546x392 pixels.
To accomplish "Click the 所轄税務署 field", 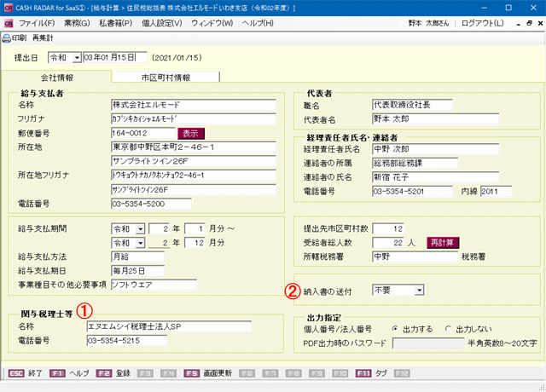I will point(415,257).
